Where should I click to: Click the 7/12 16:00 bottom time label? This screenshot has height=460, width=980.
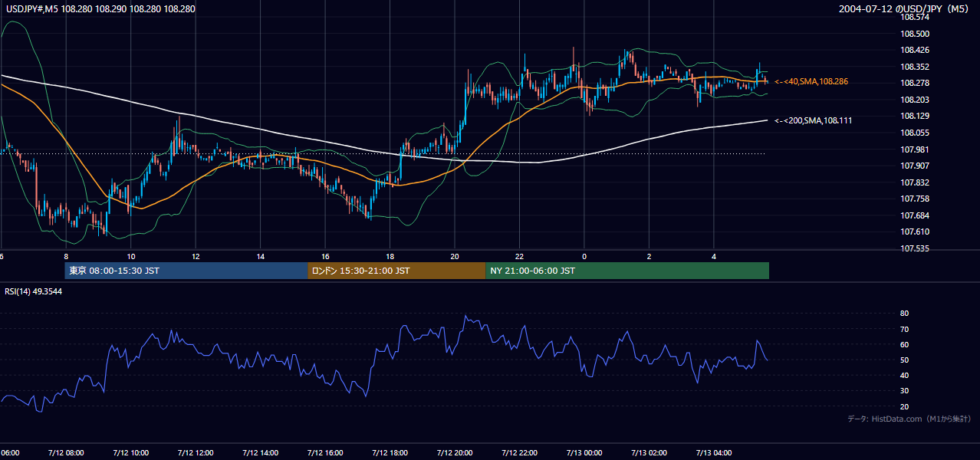tap(325, 453)
